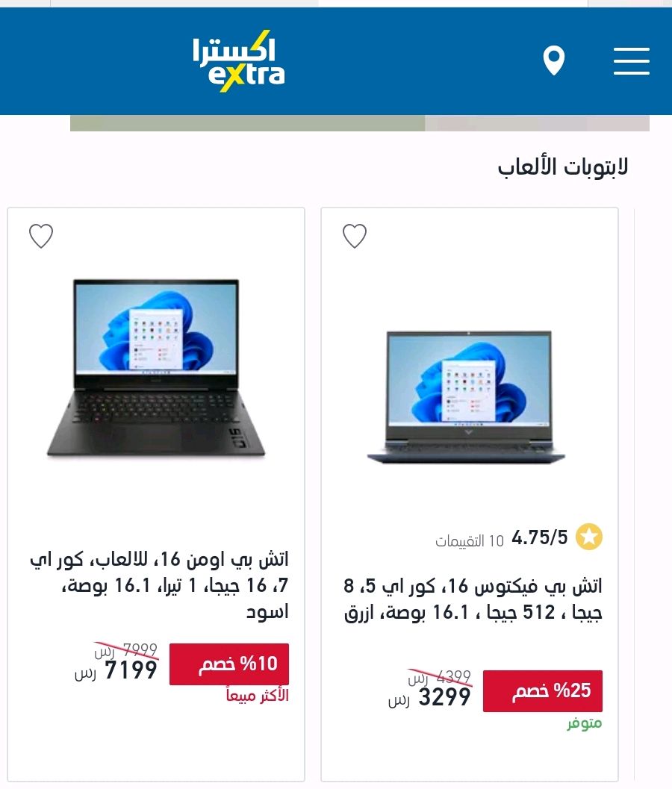The width and height of the screenshot is (672, 789).
Task: Click the 4.75/5 rating text
Action: 540,537
